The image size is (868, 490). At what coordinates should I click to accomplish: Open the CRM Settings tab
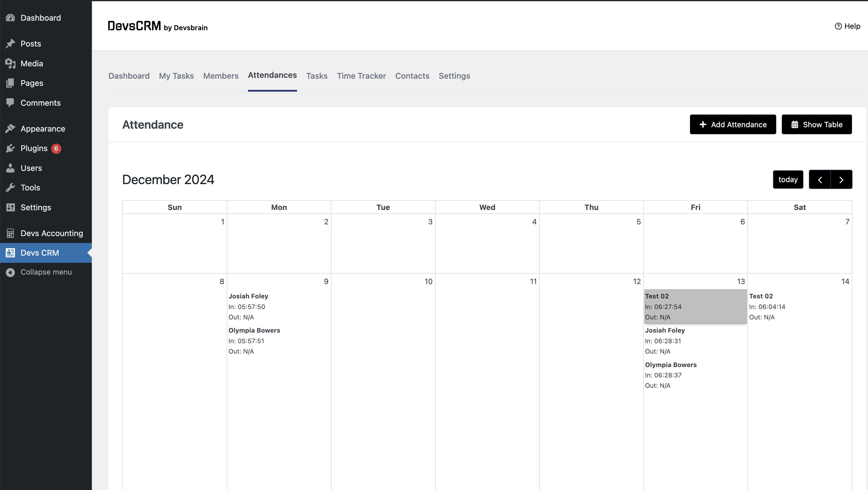pos(454,76)
